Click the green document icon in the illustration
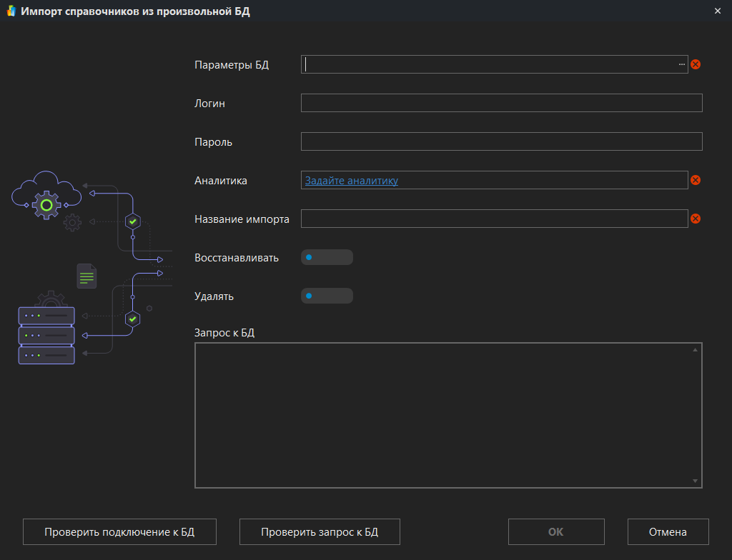This screenshot has width=732, height=560. pos(86,276)
